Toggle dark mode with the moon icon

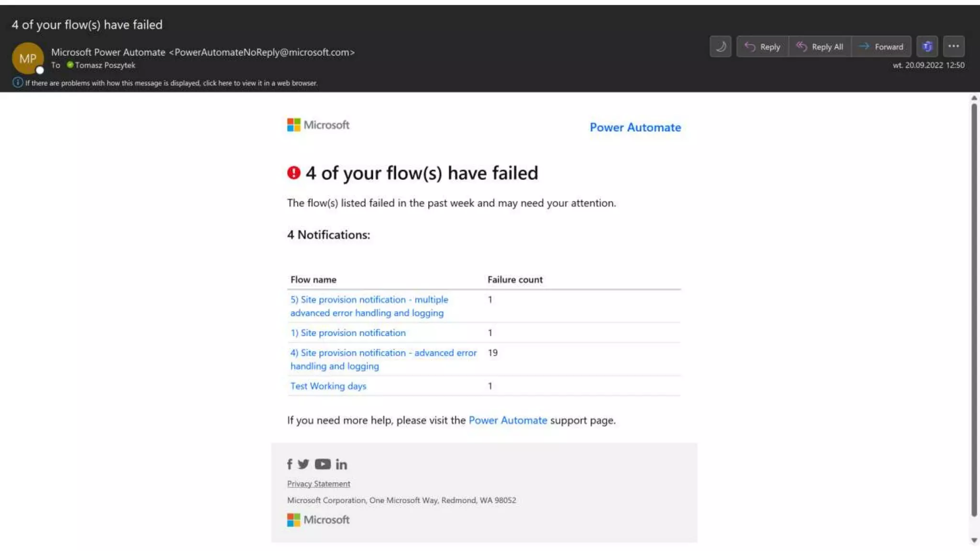point(720,46)
